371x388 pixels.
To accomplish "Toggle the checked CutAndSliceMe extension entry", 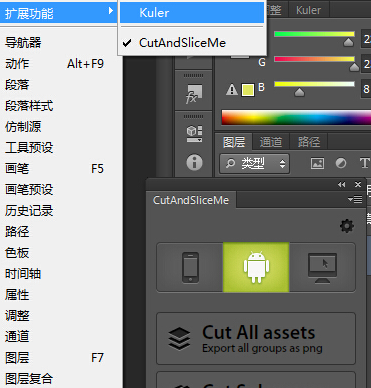I will [192, 43].
